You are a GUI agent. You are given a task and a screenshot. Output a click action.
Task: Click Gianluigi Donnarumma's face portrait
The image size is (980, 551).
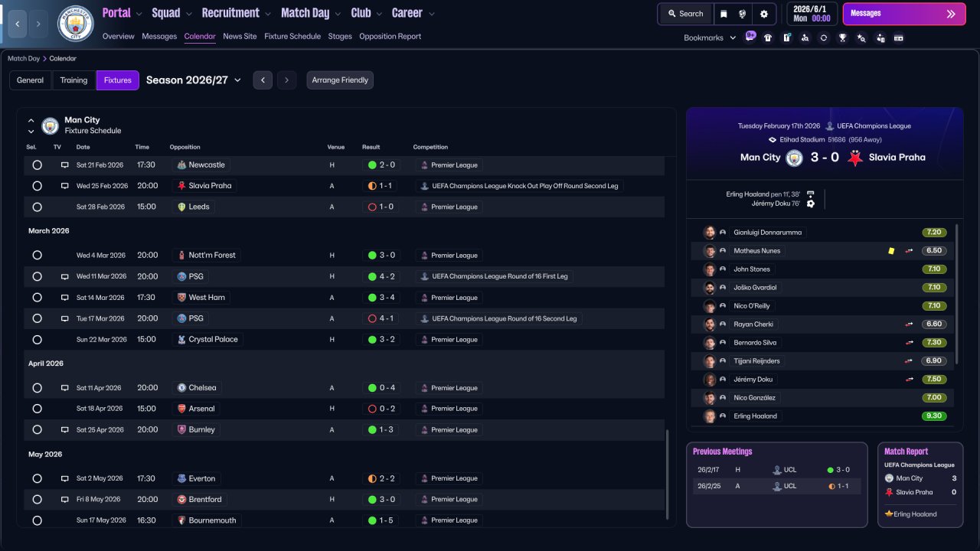pyautogui.click(x=710, y=233)
